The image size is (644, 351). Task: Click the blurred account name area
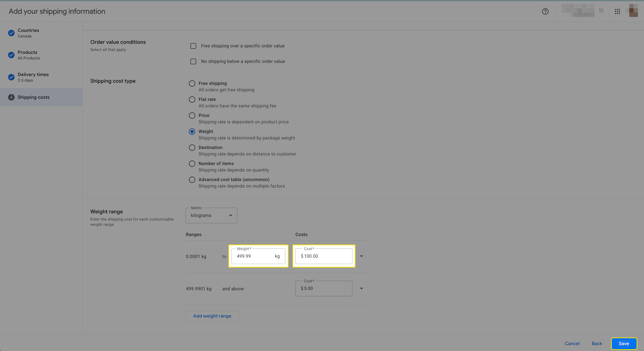click(x=578, y=10)
